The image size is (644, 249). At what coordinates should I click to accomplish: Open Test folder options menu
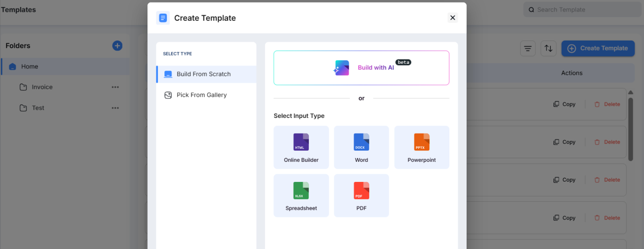pos(115,108)
